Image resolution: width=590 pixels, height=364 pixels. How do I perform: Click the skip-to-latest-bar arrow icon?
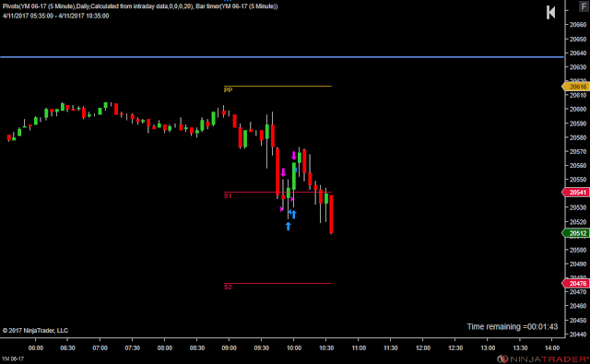coord(550,12)
